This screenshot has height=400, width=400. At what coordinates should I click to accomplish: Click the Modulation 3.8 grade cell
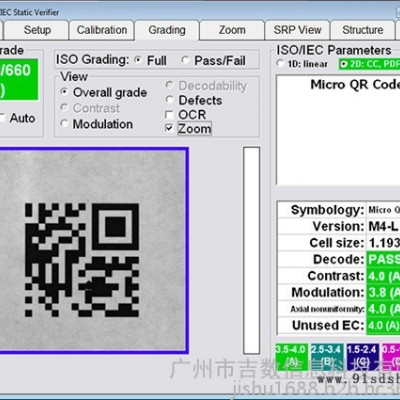(383, 292)
